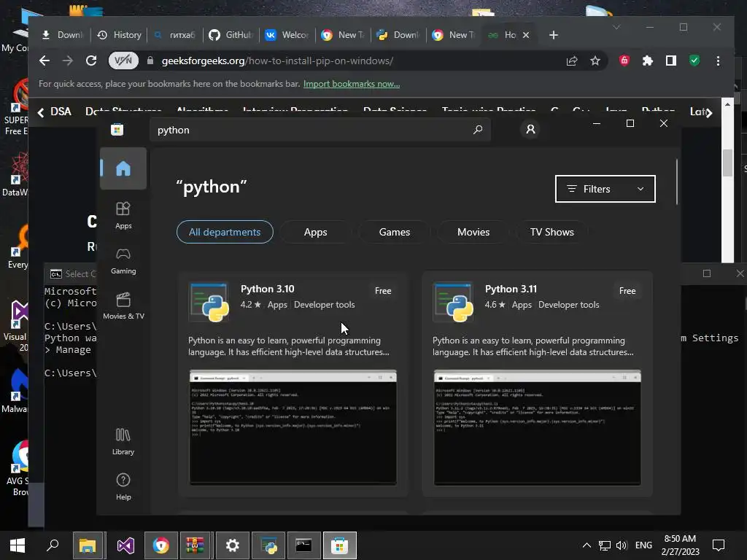Open Apps section in Store sidebar
Screen dimensions: 747x560
tap(123, 215)
